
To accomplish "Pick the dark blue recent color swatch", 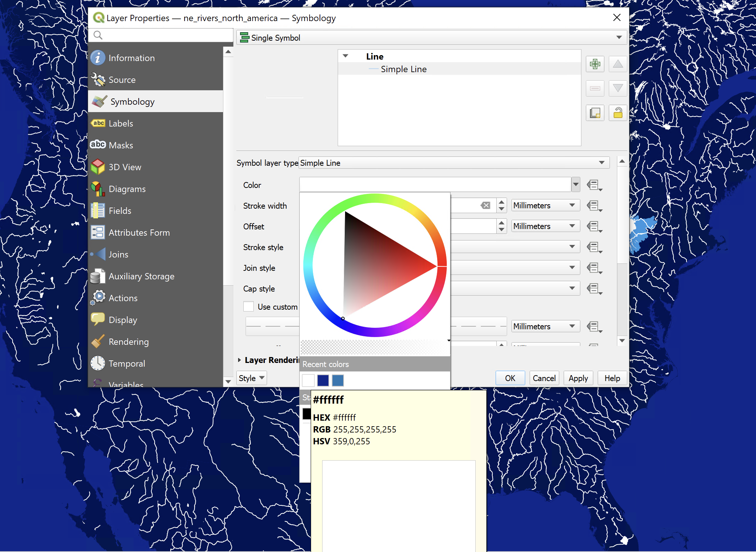I will [323, 380].
